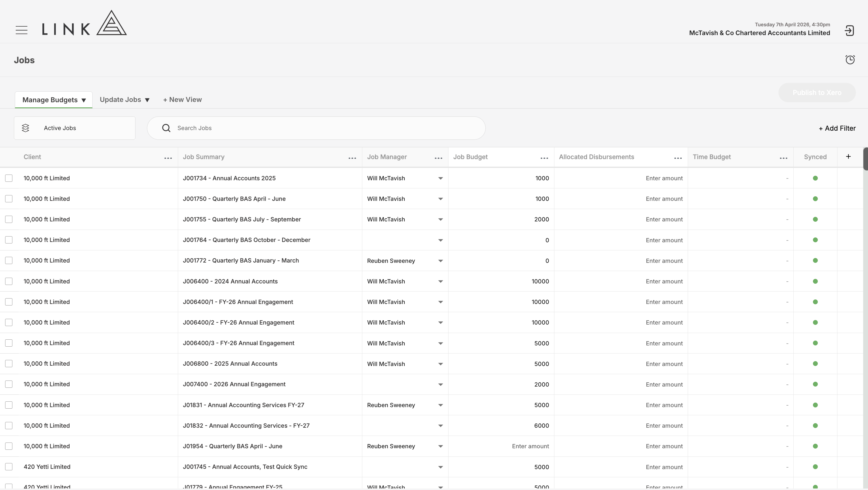Click Job Budget column header

(470, 157)
